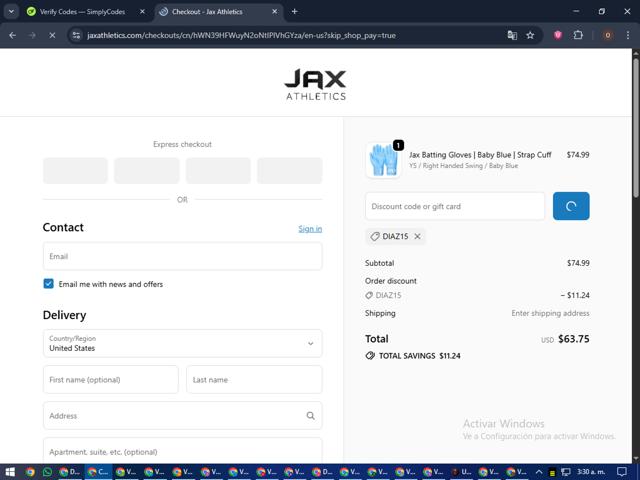Open a new browser tab

click(x=294, y=11)
